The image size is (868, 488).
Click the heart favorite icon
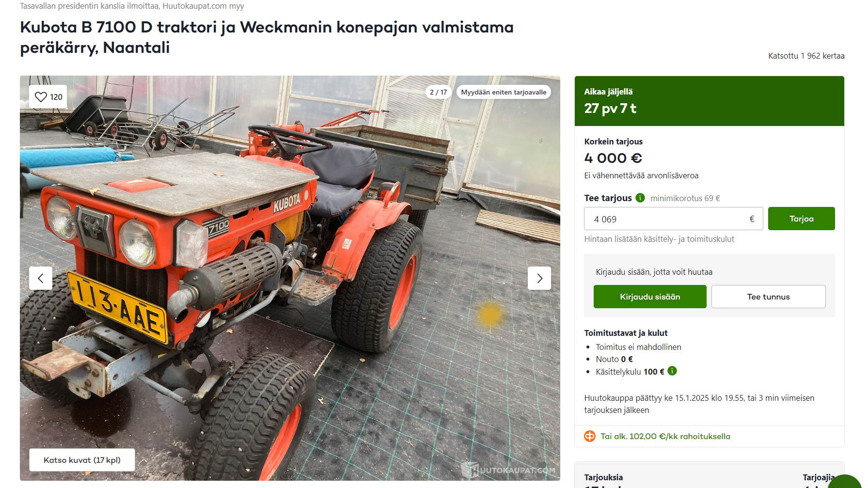(x=41, y=97)
